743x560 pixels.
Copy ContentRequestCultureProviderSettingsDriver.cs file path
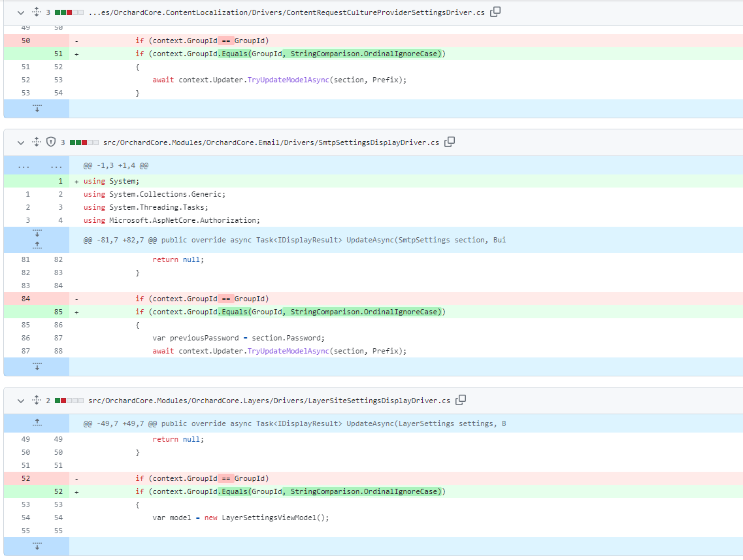495,12
